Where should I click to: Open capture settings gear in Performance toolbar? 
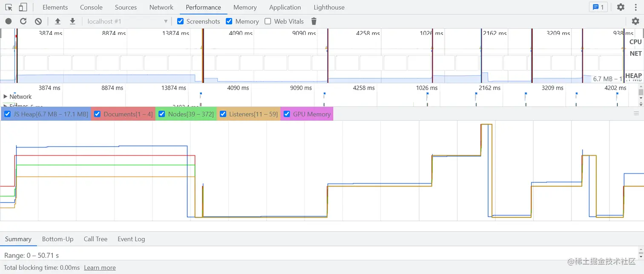pyautogui.click(x=635, y=21)
